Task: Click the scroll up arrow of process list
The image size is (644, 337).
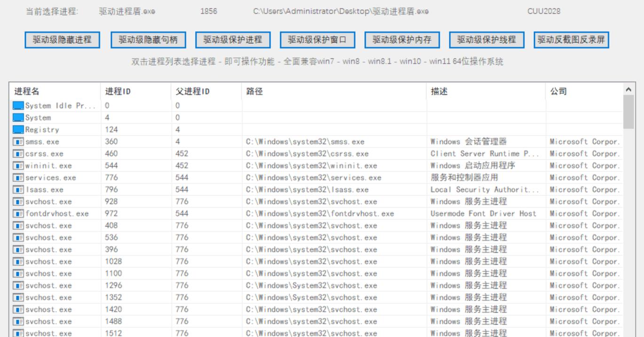Action: click(628, 89)
